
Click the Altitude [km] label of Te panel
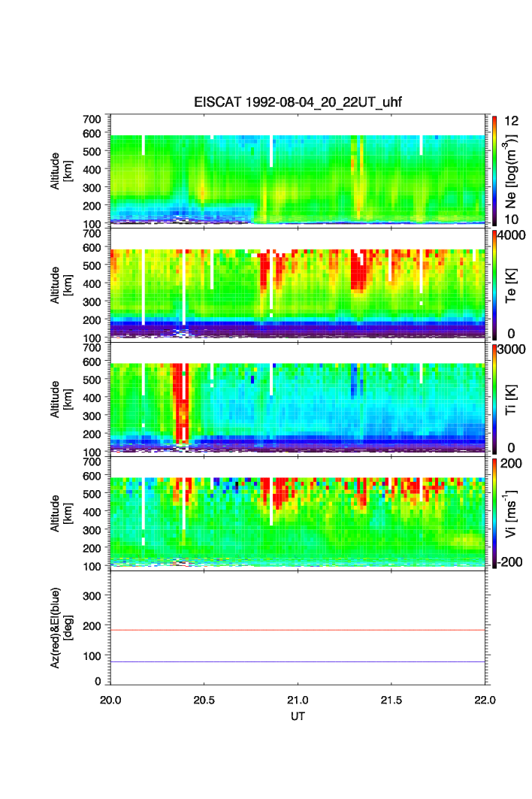pyautogui.click(x=61, y=286)
